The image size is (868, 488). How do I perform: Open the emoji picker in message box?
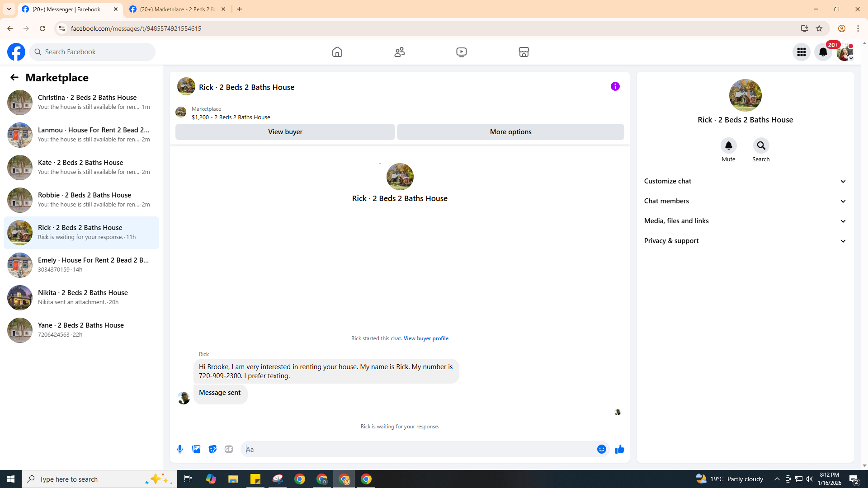tap(601, 449)
